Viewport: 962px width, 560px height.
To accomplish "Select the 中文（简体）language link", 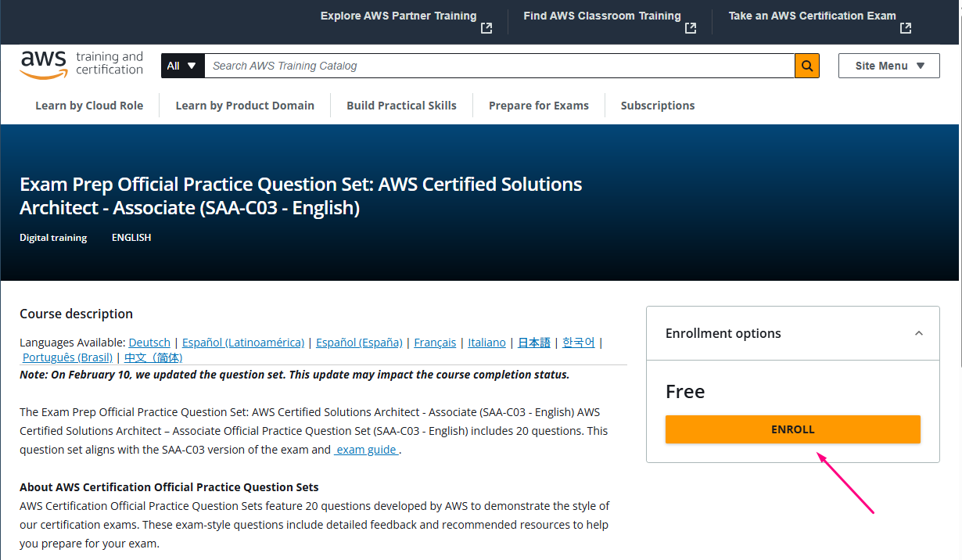I will (153, 357).
